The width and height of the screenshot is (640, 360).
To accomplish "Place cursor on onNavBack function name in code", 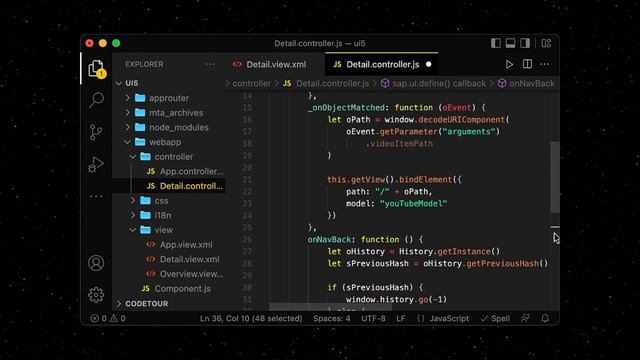I will point(329,240).
